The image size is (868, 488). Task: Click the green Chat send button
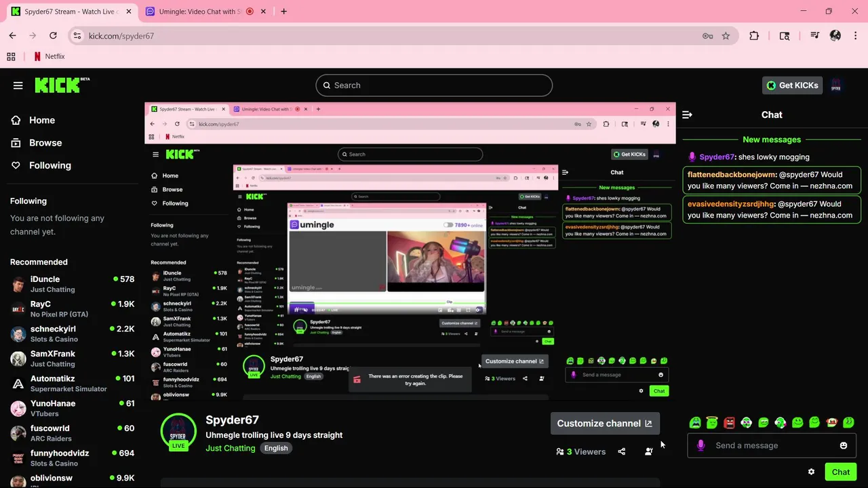[x=841, y=472]
